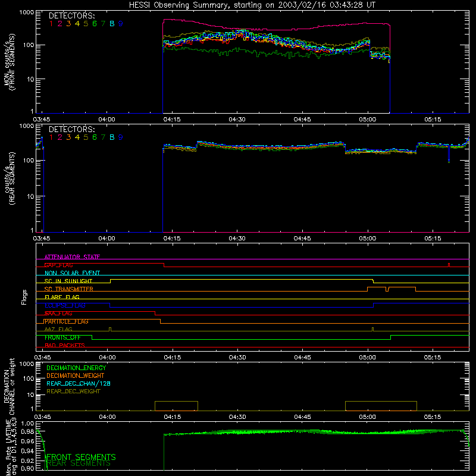Screen dimensions: 476x476
Task: Click the DECIMATION CHANNEL or weight axis title
Action: coord(9,386)
